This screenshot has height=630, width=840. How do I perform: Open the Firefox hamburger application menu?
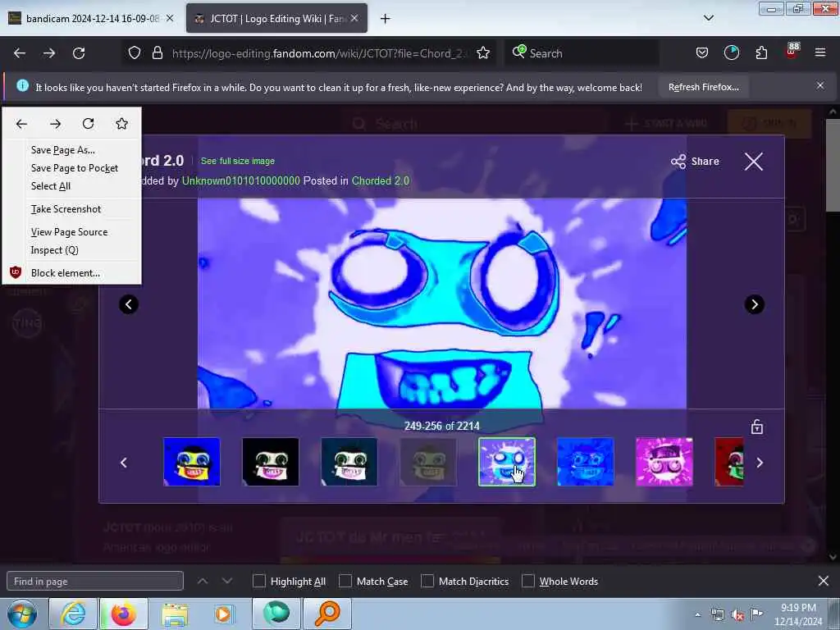[819, 52]
